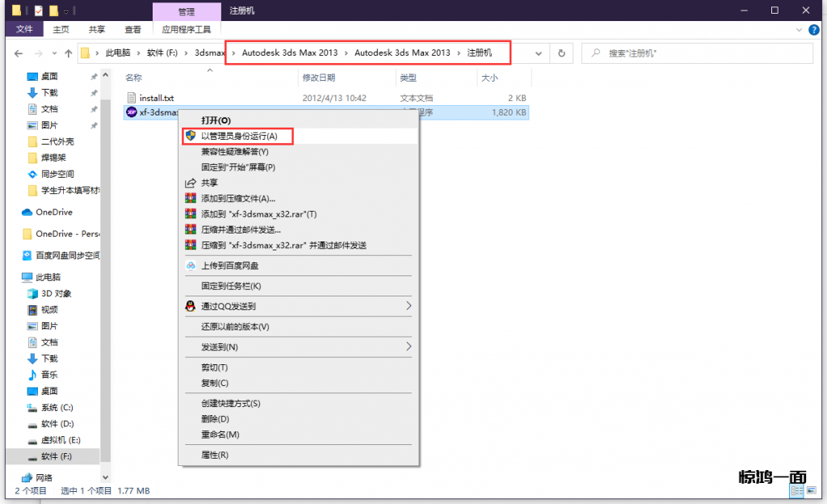
Task: Click the 3dsmax breadcrumb in address bar
Action: (x=208, y=53)
